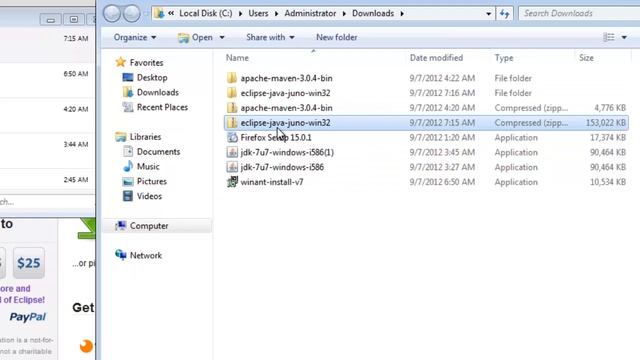This screenshot has height=360, width=640.
Task: Click the Libraries icon in navigation pane
Action: point(120,137)
